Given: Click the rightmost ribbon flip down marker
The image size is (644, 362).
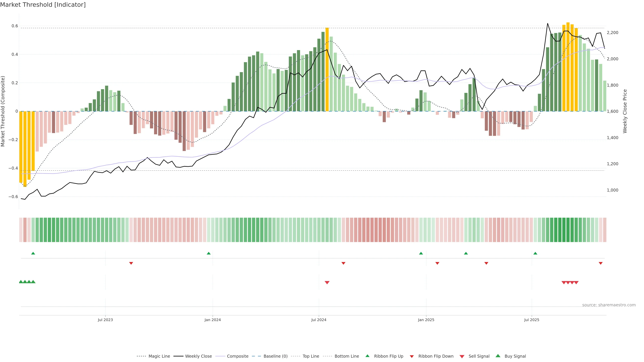Looking at the screenshot, I should 601,263.
